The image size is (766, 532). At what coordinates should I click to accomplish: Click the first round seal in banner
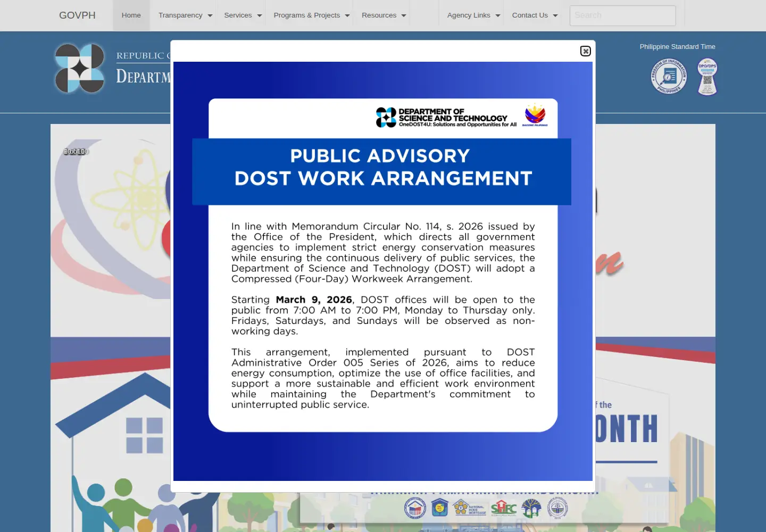pos(415,508)
